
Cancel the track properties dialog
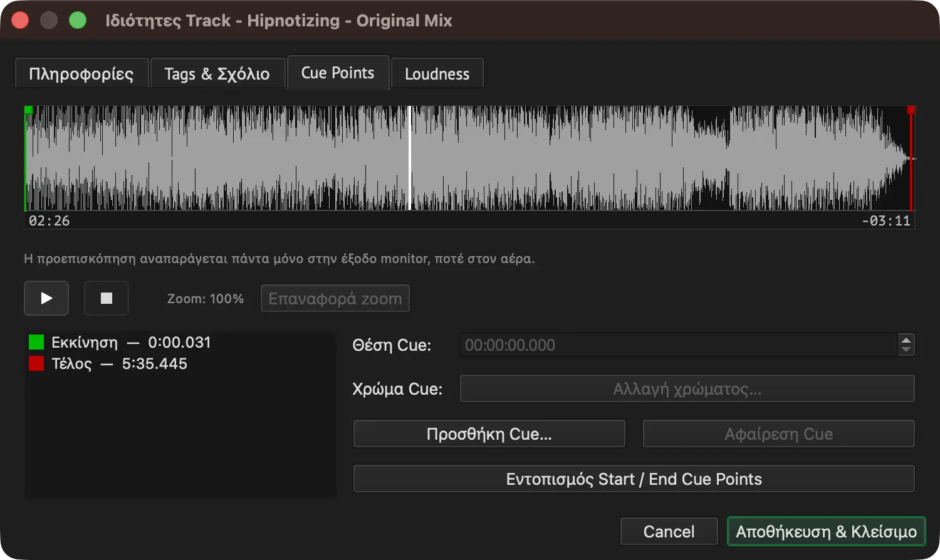669,532
